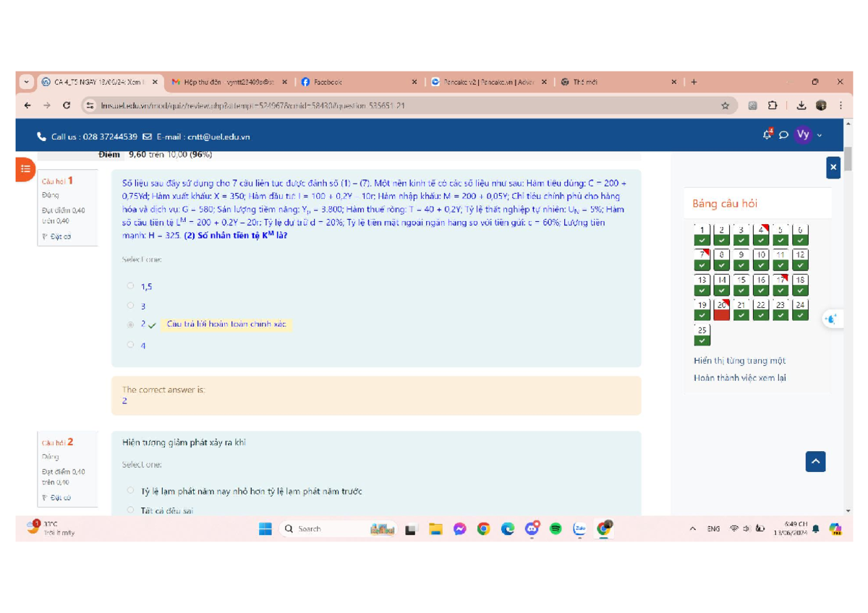The height and width of the screenshot is (613, 868).
Task: Close the question panel with X button
Action: pos(833,167)
